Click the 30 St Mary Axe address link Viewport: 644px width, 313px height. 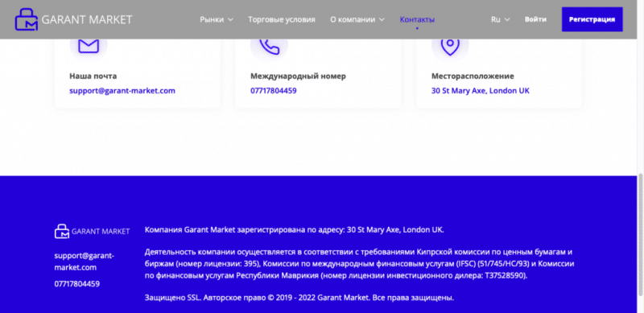[x=480, y=91]
